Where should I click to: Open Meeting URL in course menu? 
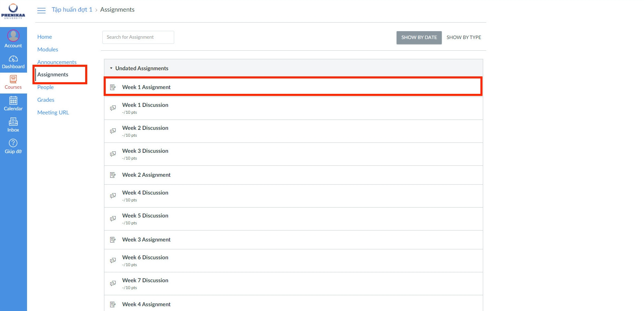coord(53,112)
